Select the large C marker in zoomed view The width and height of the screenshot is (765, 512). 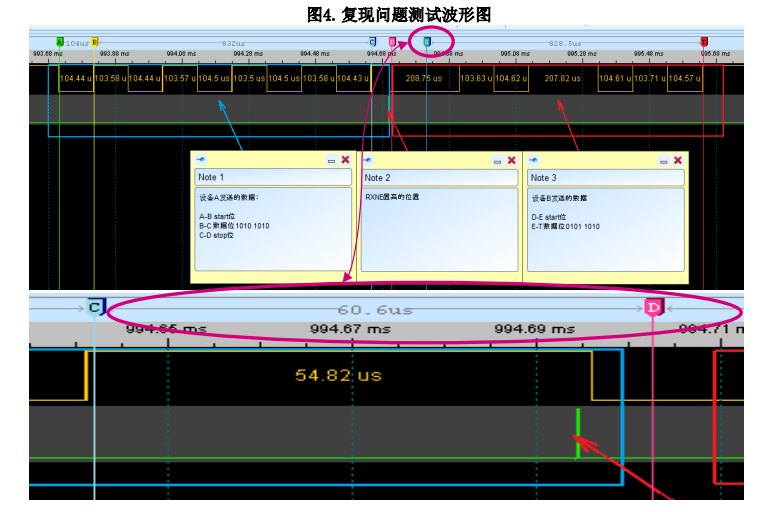pos(96,307)
